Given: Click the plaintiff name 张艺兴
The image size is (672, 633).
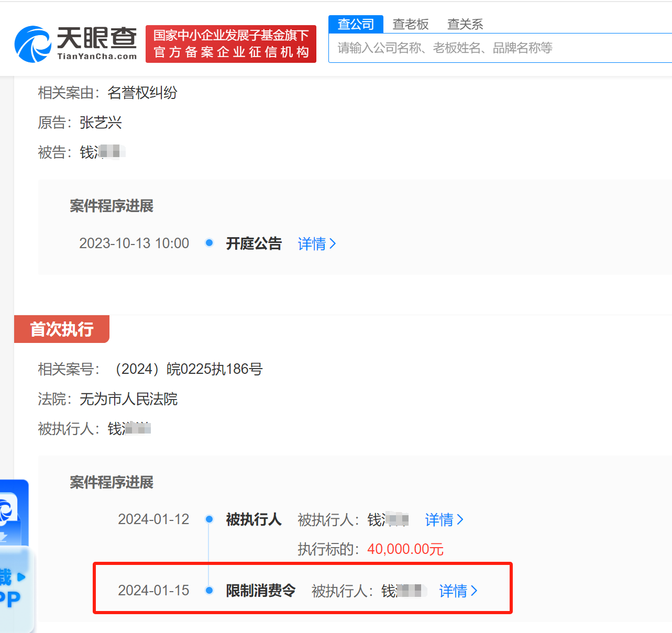Looking at the screenshot, I should pos(101,123).
